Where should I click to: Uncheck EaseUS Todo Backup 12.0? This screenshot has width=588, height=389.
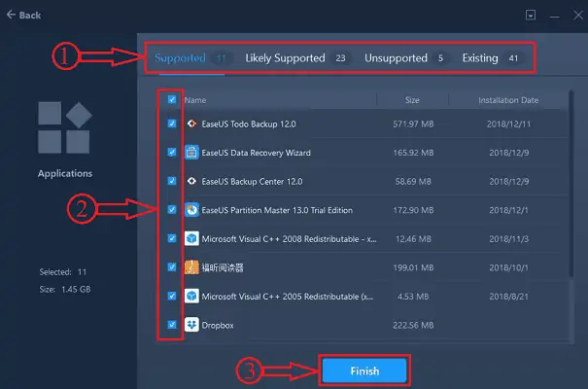tap(172, 124)
